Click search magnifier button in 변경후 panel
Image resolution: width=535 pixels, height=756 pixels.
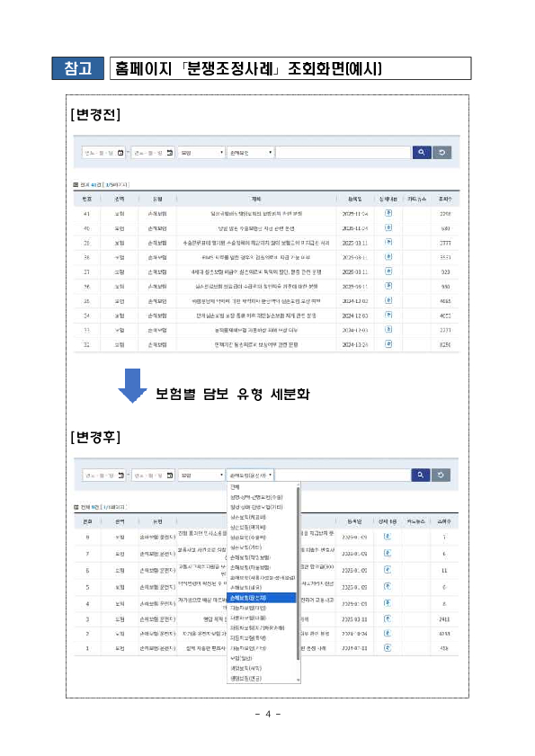point(420,475)
